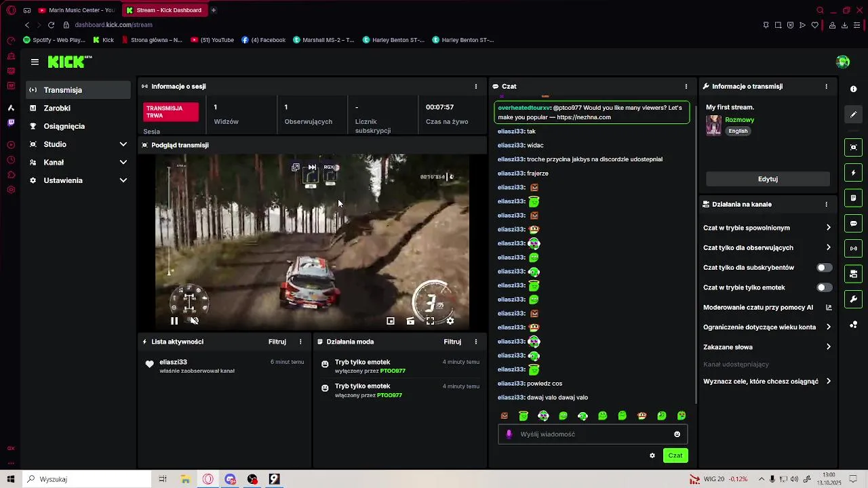
Task: Select Transmisja in sidebar
Action: pos(79,90)
